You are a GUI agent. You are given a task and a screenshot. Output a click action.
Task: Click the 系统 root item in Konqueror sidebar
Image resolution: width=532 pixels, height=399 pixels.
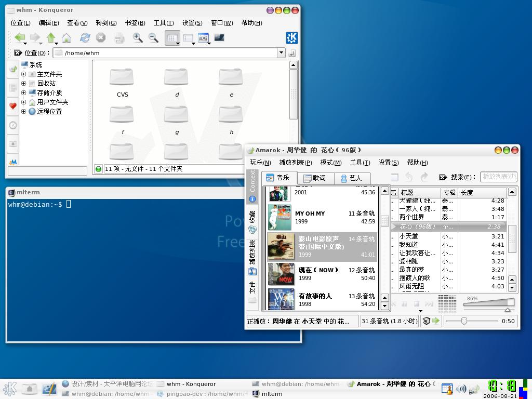click(32, 65)
